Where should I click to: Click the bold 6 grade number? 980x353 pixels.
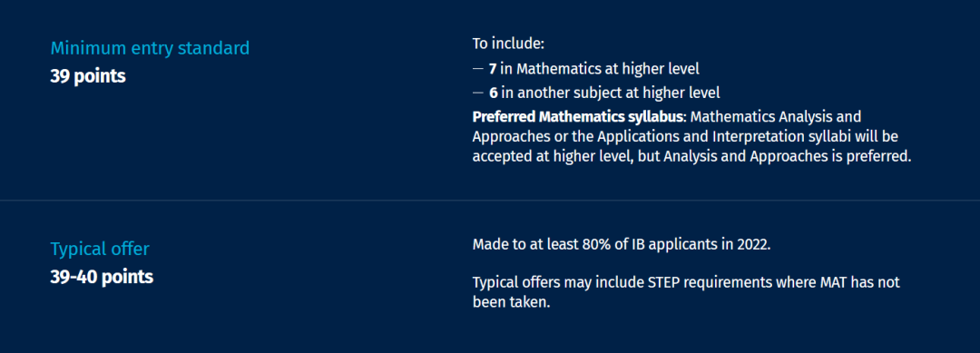493,93
